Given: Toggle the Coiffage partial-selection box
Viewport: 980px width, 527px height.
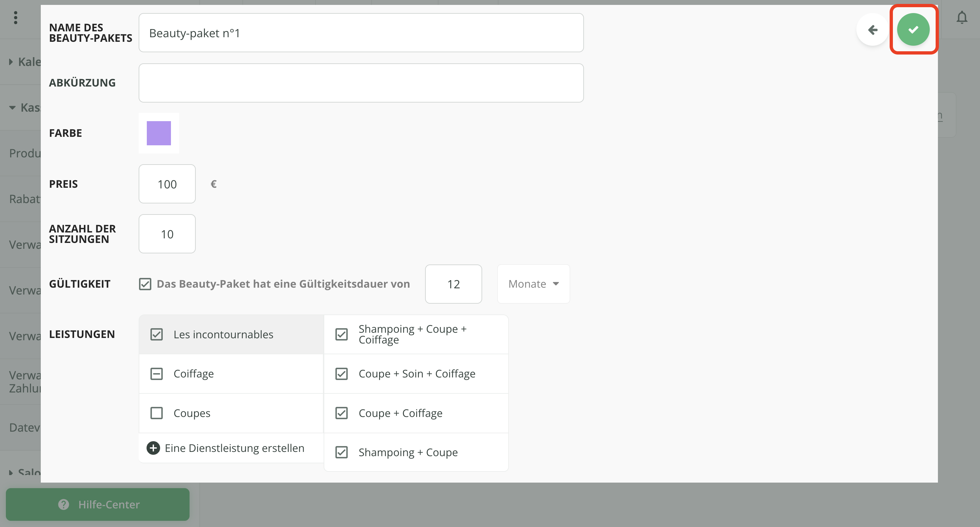Looking at the screenshot, I should tap(156, 374).
